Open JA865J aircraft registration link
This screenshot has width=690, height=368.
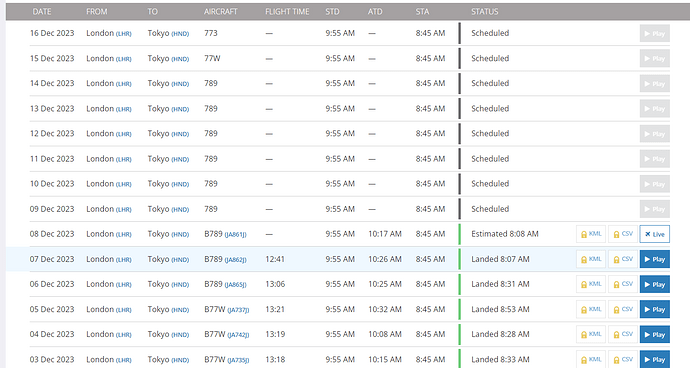tap(235, 285)
